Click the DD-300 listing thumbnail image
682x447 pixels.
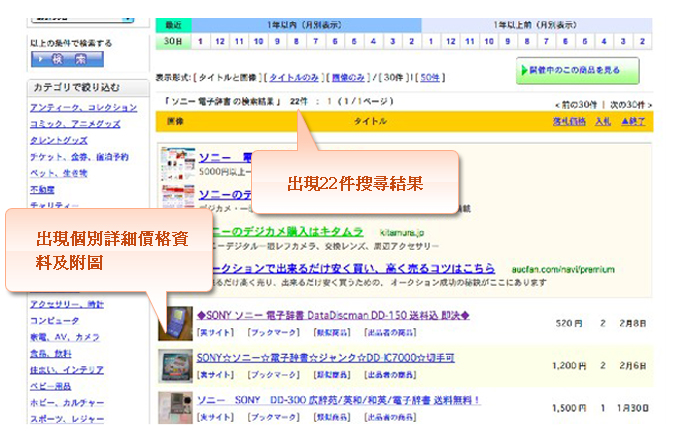click(175, 407)
